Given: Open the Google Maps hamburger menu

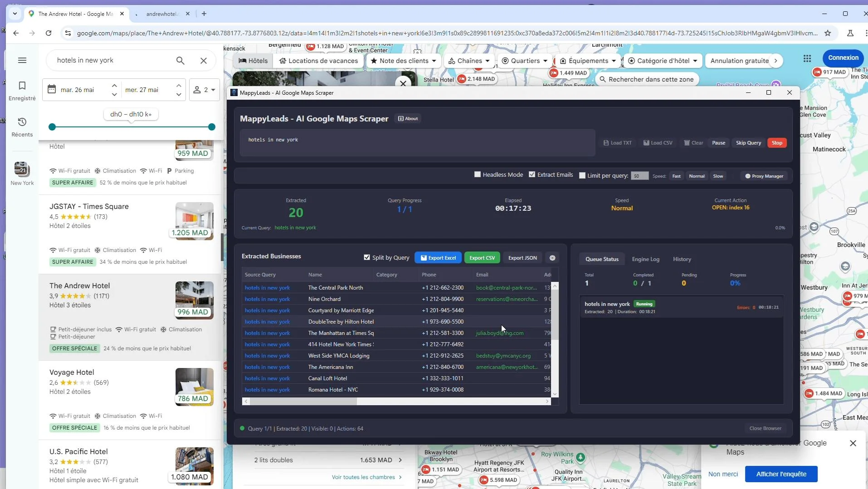Looking at the screenshot, I should click(22, 60).
